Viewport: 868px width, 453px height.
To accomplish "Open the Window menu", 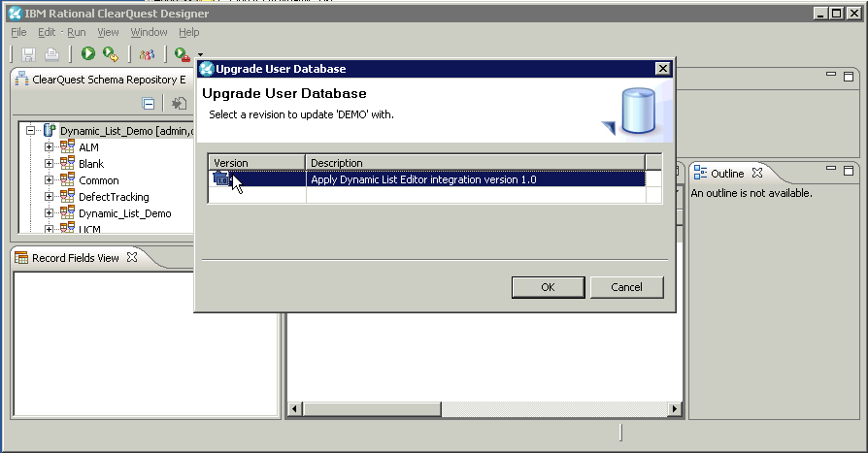I will [149, 32].
